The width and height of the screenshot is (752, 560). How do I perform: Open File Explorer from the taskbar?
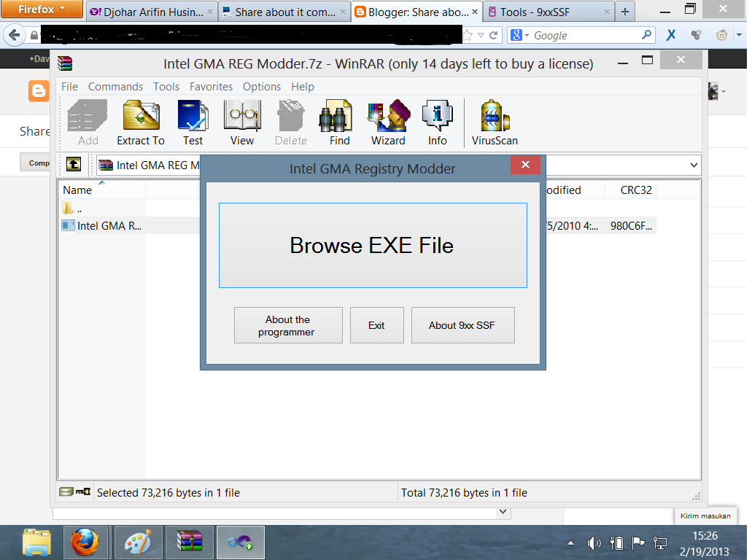click(x=36, y=542)
